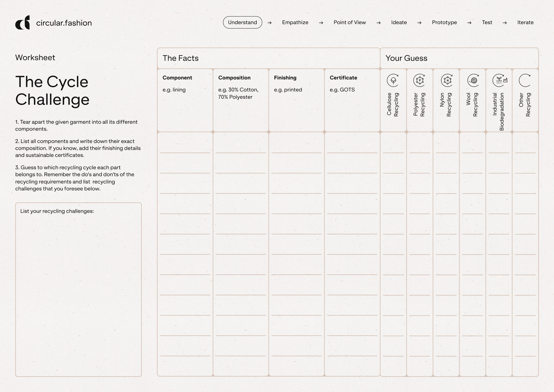This screenshot has height=392, width=554.
Task: Go to the Empathize step
Action: [x=295, y=23]
